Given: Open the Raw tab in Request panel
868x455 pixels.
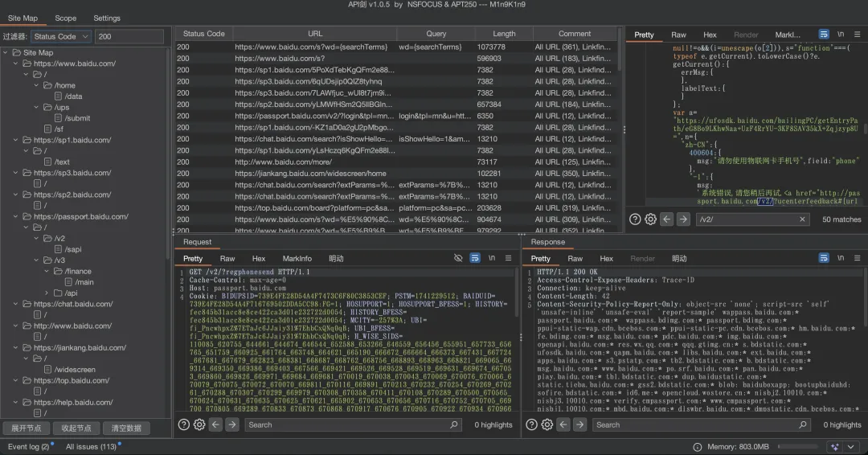Looking at the screenshot, I should 227,259.
